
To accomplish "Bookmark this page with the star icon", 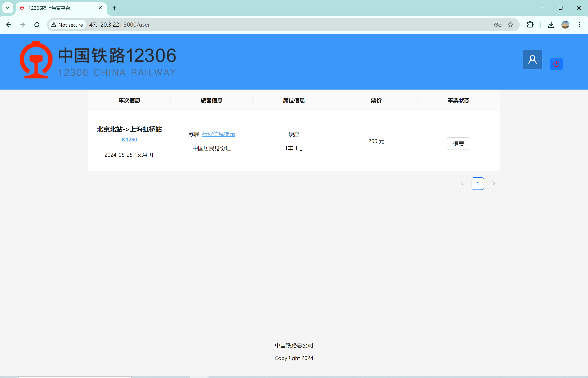I will [x=510, y=25].
